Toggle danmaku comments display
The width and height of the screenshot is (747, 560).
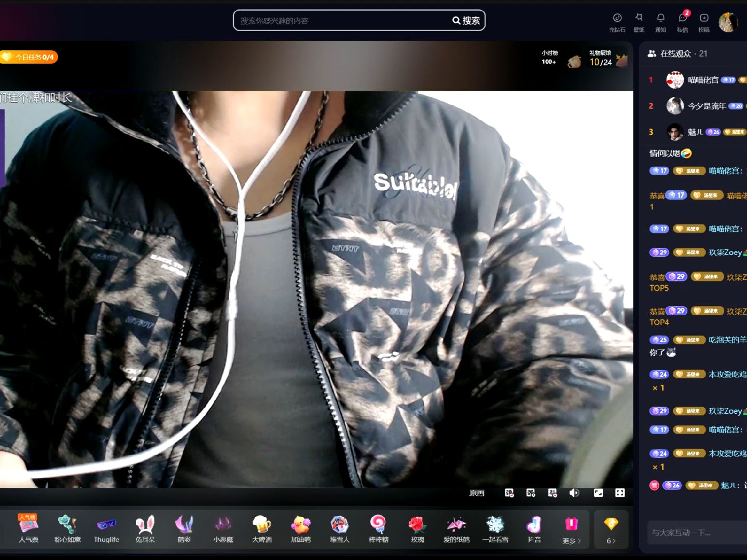click(509, 493)
